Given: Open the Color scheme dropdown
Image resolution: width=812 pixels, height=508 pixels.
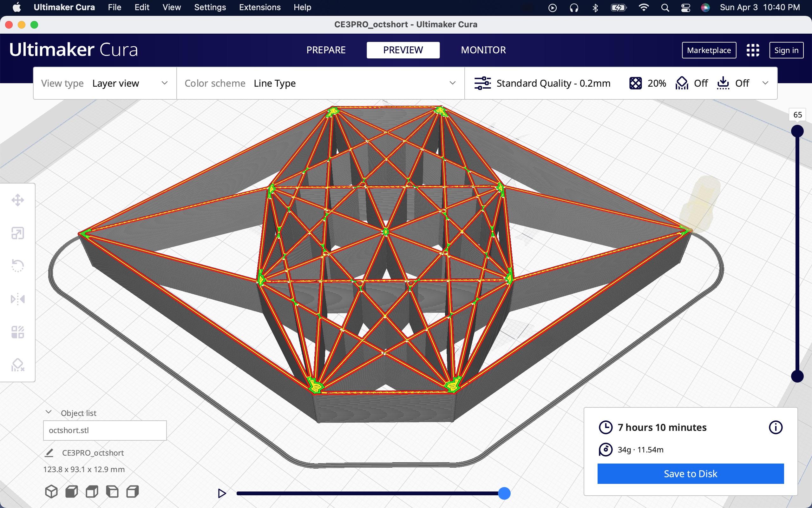Looking at the screenshot, I should [x=320, y=83].
